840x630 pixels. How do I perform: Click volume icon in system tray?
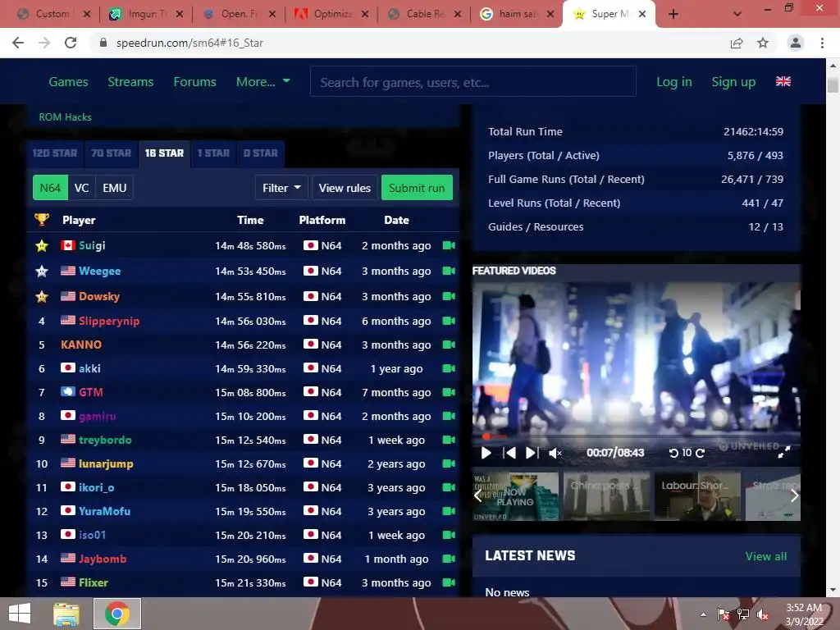pos(763,614)
